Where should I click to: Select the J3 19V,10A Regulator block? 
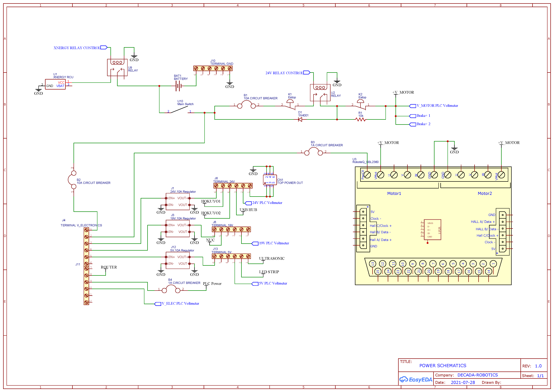tap(177, 228)
